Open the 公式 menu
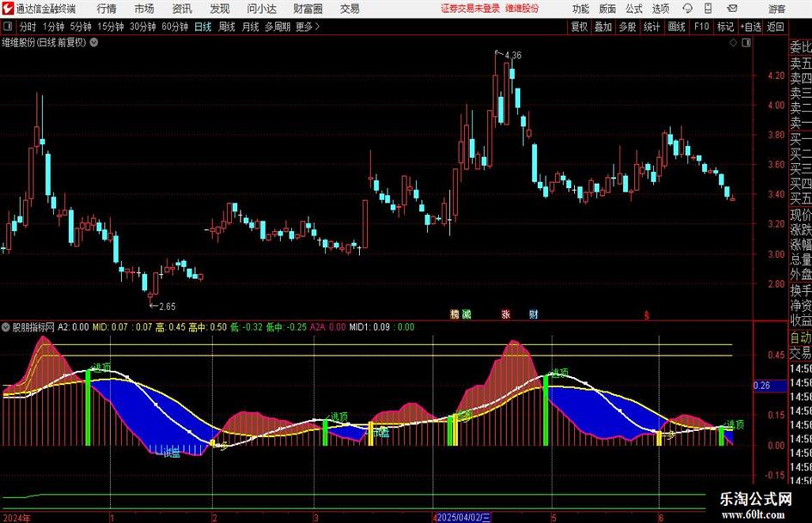812x523 pixels. 634,9
